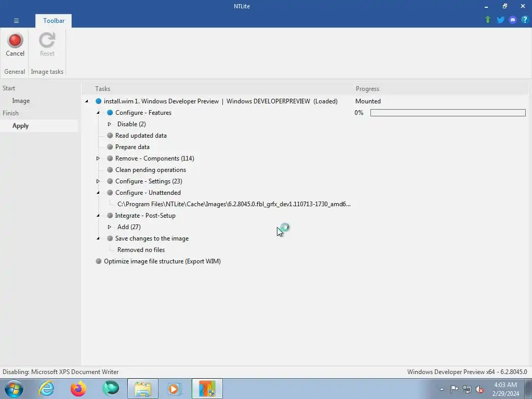
Task: Select the Read updated data row
Action: click(x=141, y=136)
